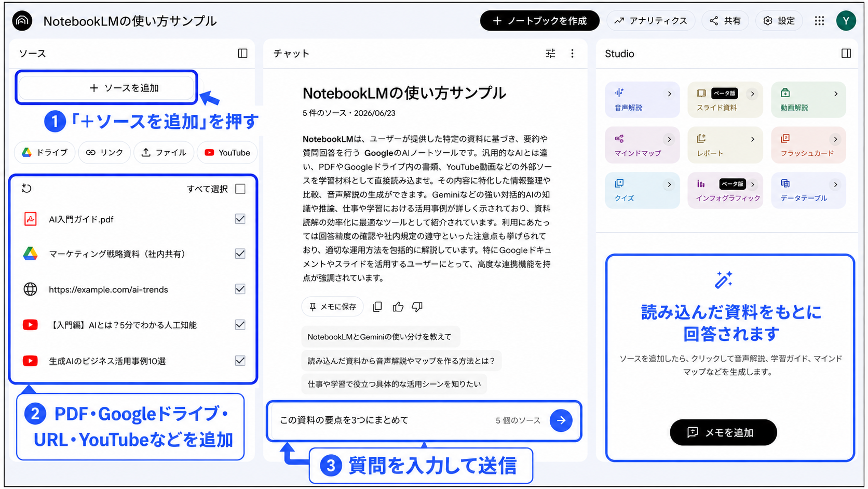Screen dimensions: 868x489
Task: Open データテーブル tile
Action: pyautogui.click(x=808, y=190)
